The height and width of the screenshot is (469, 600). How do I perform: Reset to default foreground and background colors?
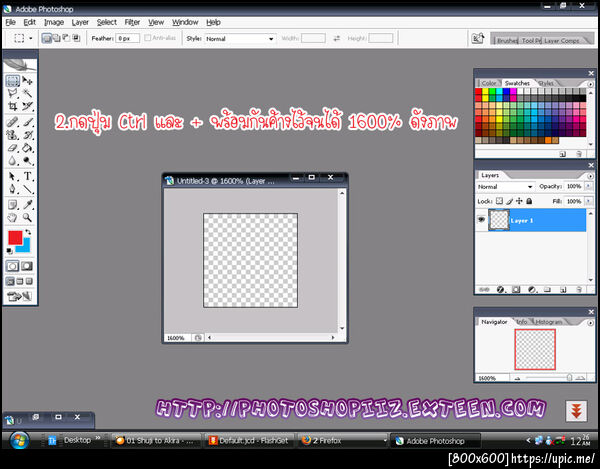point(10,251)
